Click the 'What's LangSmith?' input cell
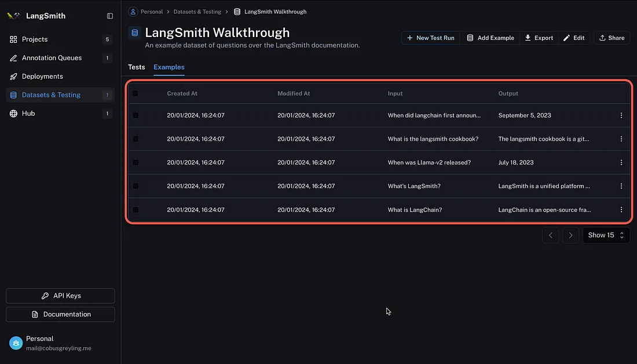This screenshot has width=637, height=364. (415, 186)
